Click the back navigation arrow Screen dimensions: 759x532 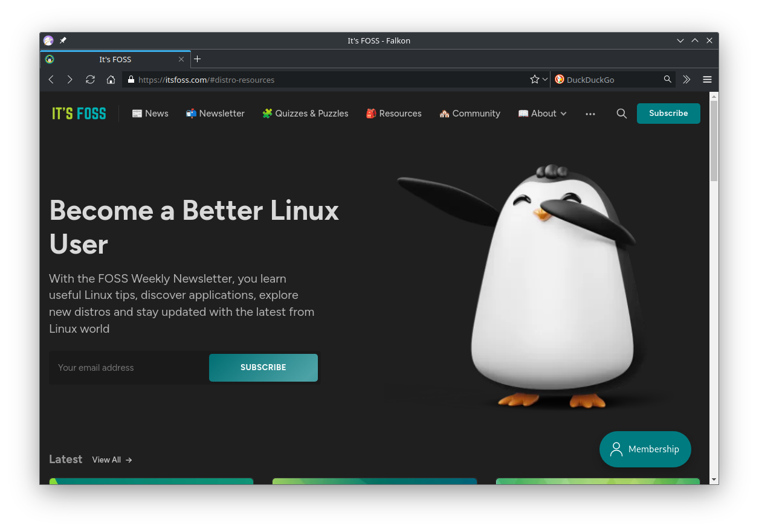pyautogui.click(x=51, y=79)
